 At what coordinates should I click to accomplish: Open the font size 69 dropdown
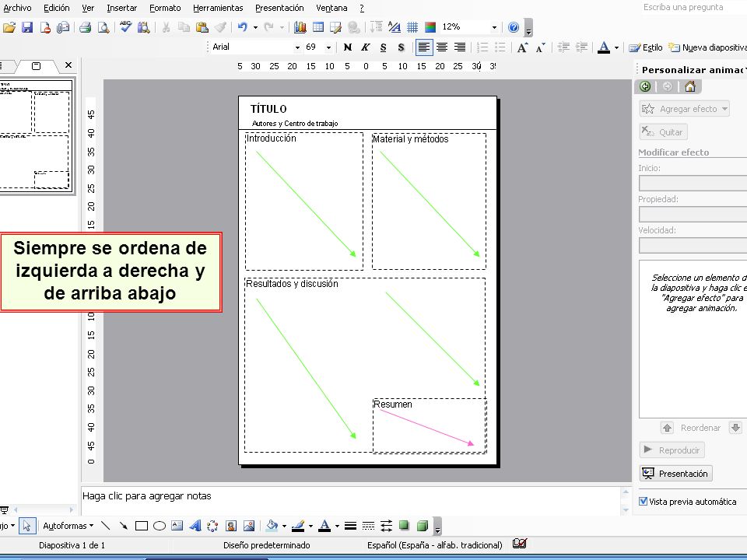pos(328,47)
